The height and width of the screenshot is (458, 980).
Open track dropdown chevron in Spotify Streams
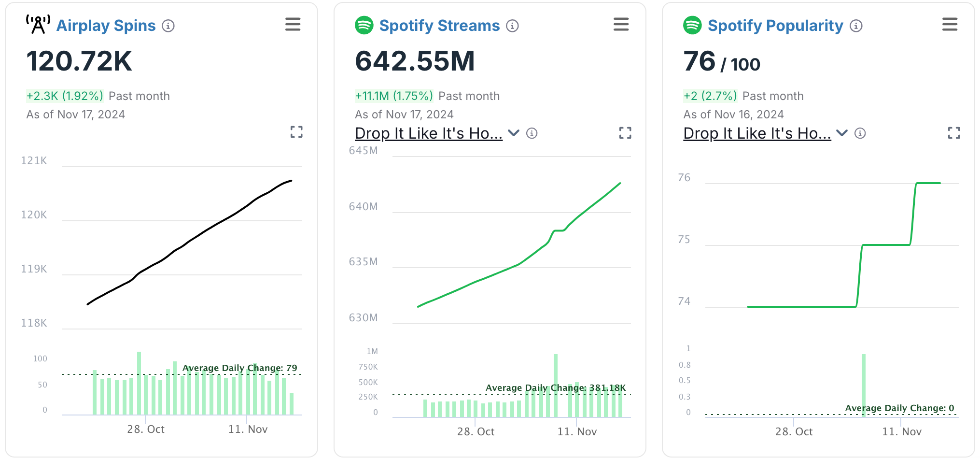(514, 133)
